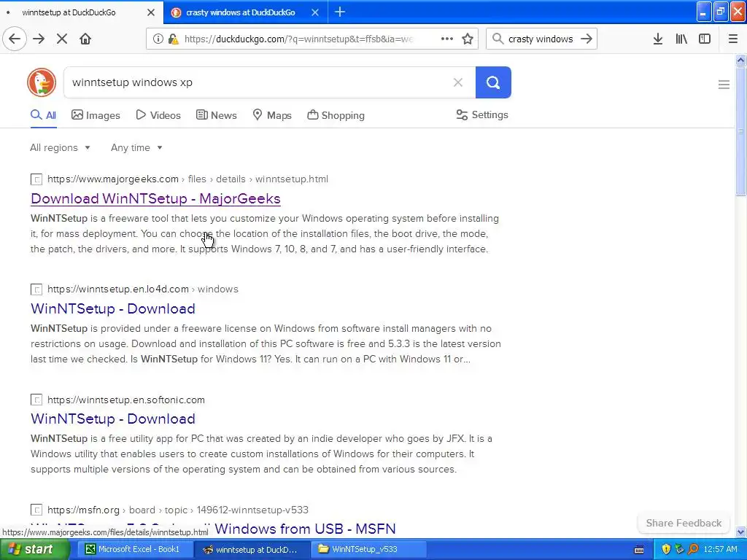Stop page loading with the X button
747x560 pixels.
pyautogui.click(x=62, y=39)
